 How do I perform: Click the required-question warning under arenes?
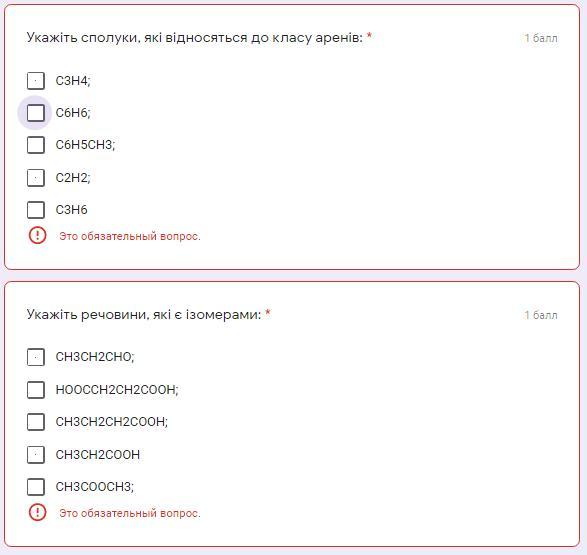click(x=130, y=236)
